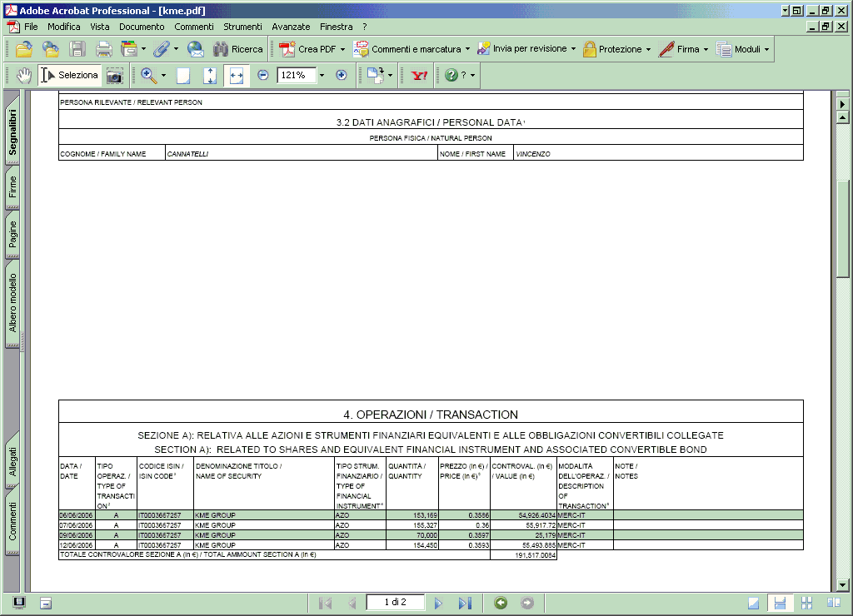Switch to single page layout

tap(754, 603)
